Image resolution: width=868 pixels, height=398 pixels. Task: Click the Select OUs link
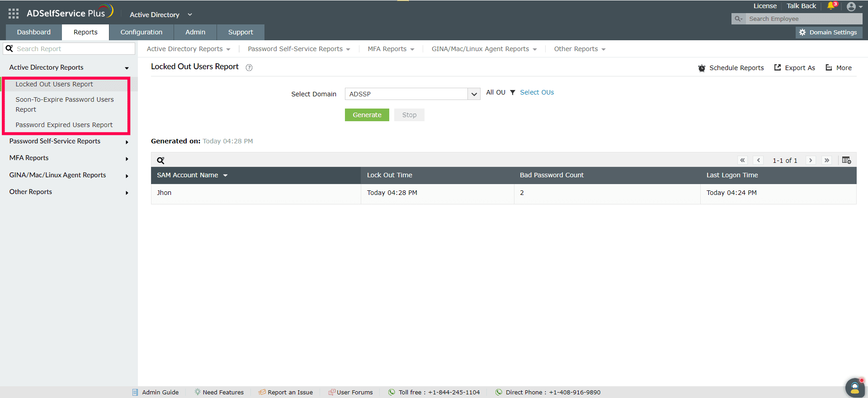pyautogui.click(x=537, y=92)
